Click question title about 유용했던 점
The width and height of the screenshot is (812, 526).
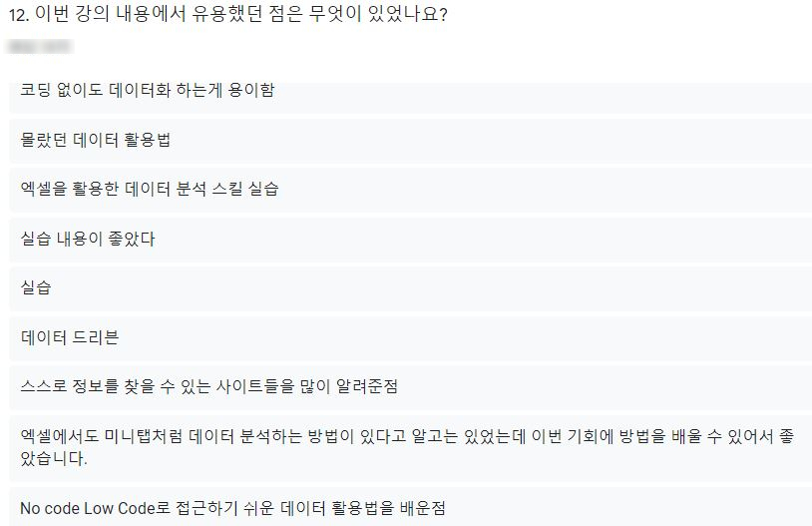point(227,14)
